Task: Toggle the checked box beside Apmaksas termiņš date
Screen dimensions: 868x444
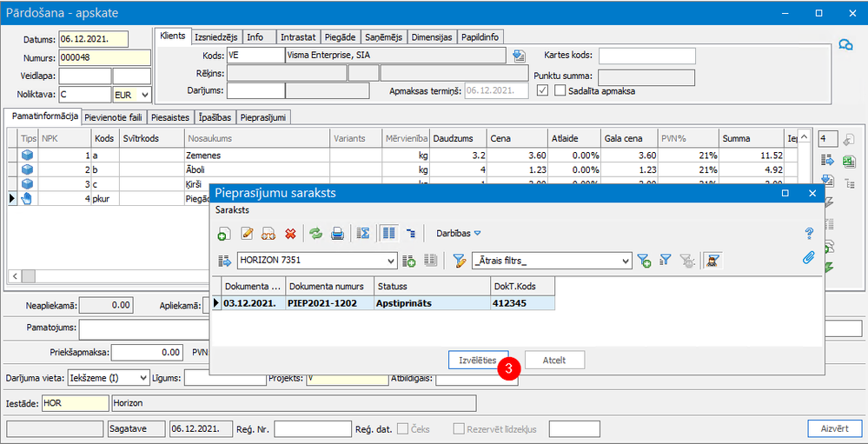Action: (543, 89)
